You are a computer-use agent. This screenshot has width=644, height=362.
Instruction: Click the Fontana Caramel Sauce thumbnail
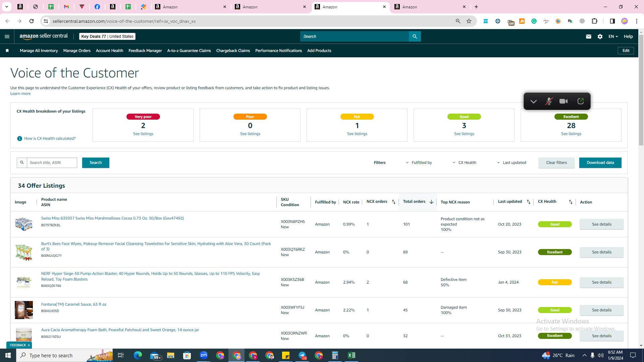[24, 310]
